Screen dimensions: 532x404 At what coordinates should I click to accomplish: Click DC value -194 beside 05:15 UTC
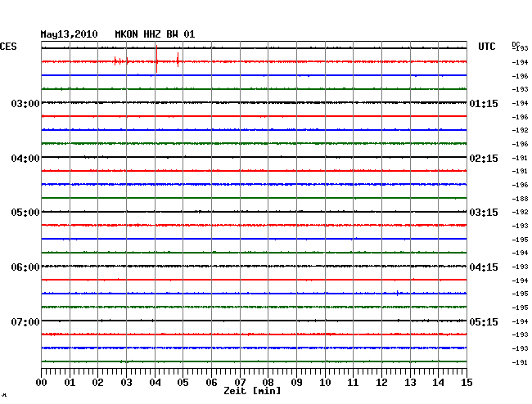point(520,321)
